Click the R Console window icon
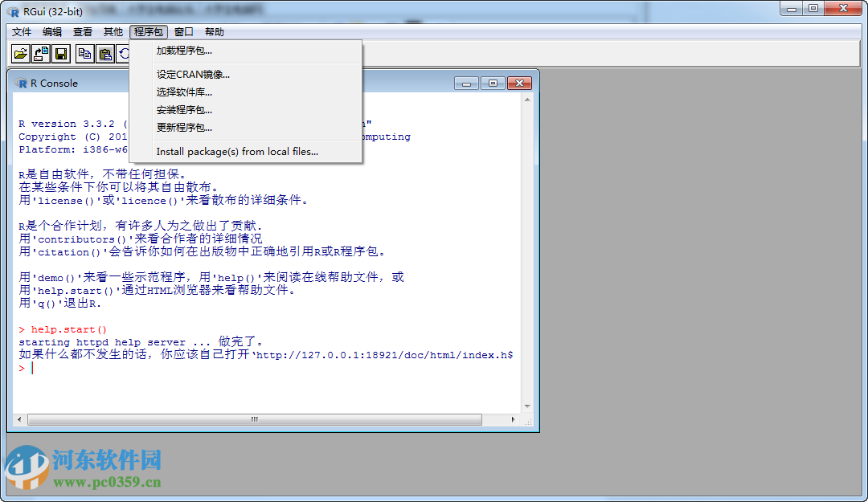The image size is (868, 502). pos(22,83)
